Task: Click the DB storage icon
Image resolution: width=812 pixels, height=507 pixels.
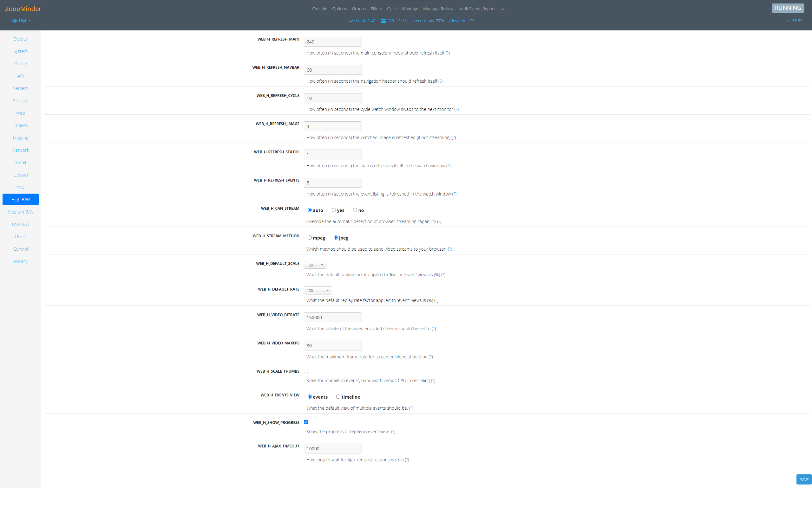Action: click(x=383, y=21)
